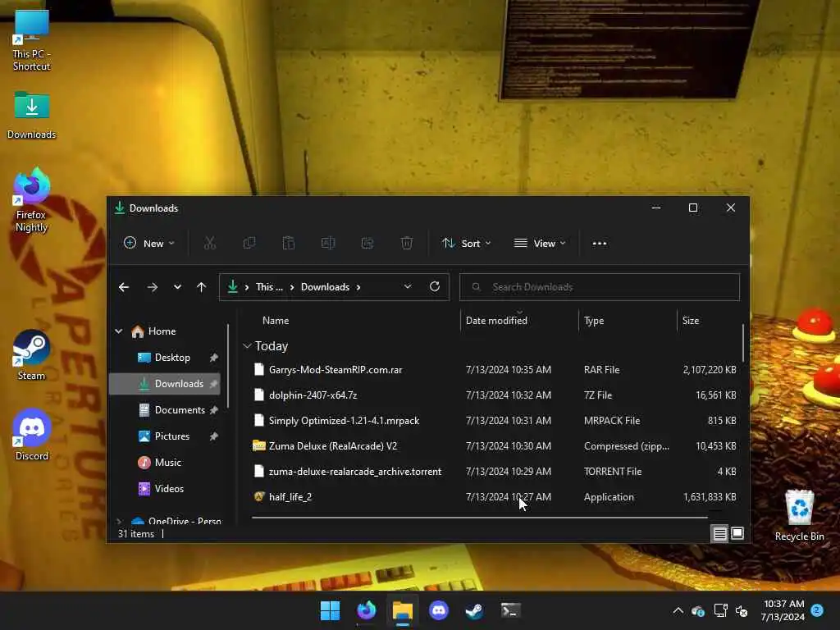Refresh the Downloads folder view
The height and width of the screenshot is (630, 840).
[435, 286]
